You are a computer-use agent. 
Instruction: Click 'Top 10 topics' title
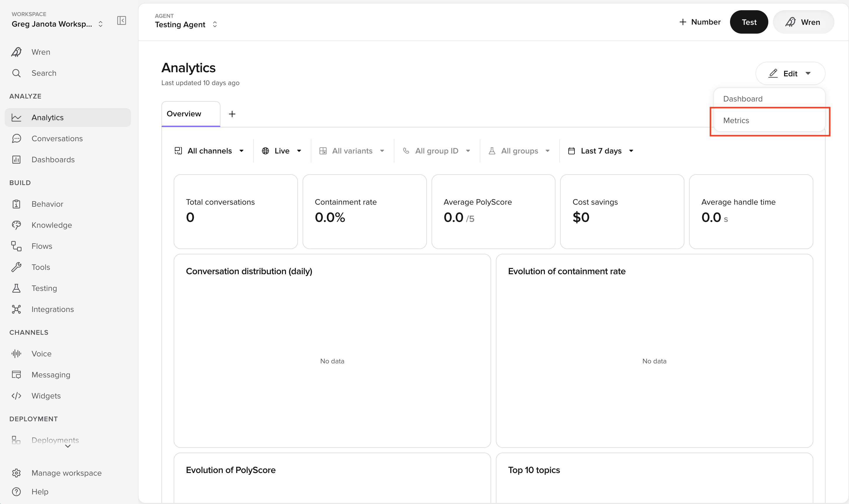click(534, 470)
